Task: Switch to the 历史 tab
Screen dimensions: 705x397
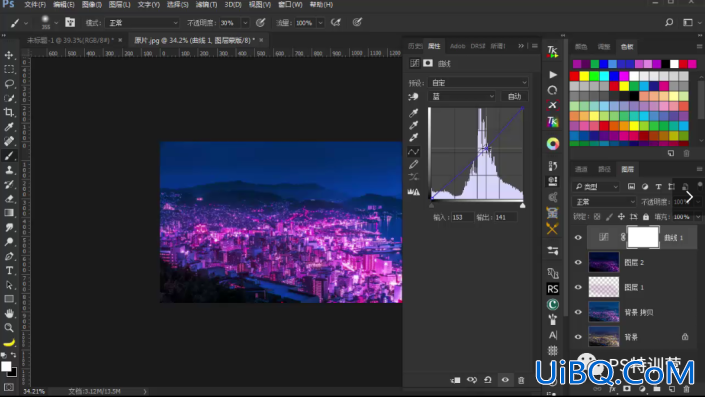Action: [x=414, y=46]
